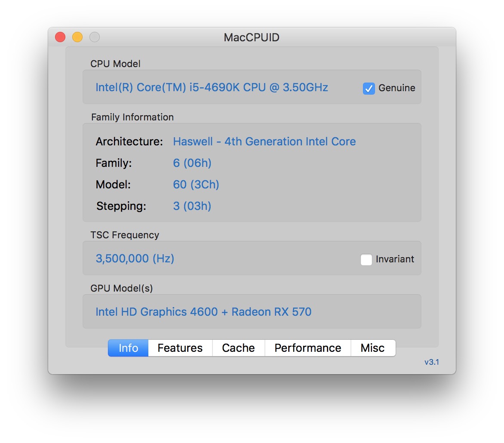The width and height of the screenshot is (504, 443).
Task: Click the Stepping: label
Action: (121, 206)
